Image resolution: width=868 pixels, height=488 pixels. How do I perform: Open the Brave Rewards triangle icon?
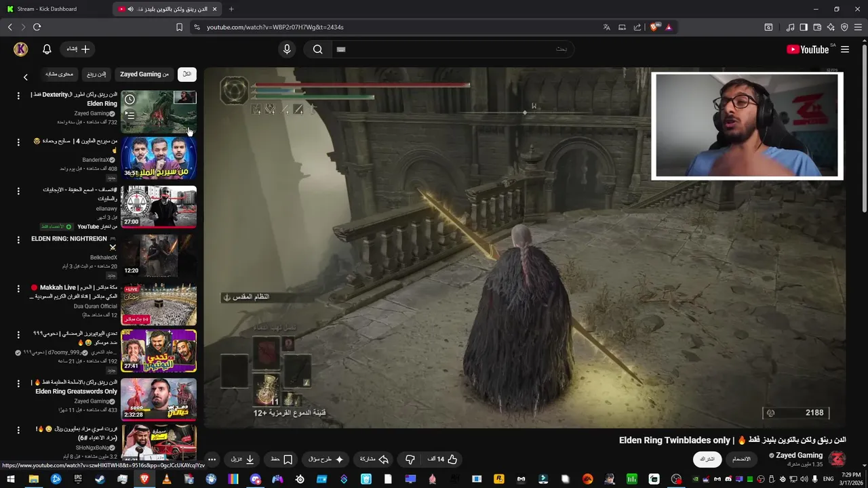[669, 27]
